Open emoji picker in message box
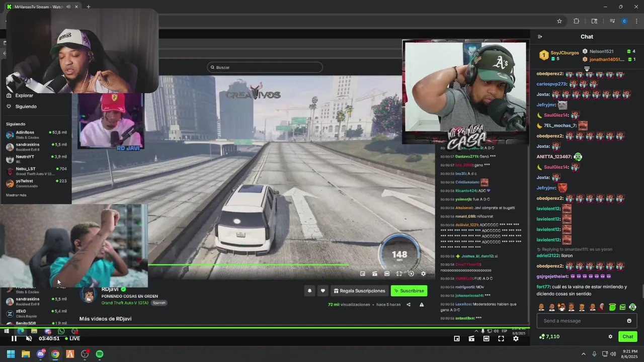 tap(629, 321)
